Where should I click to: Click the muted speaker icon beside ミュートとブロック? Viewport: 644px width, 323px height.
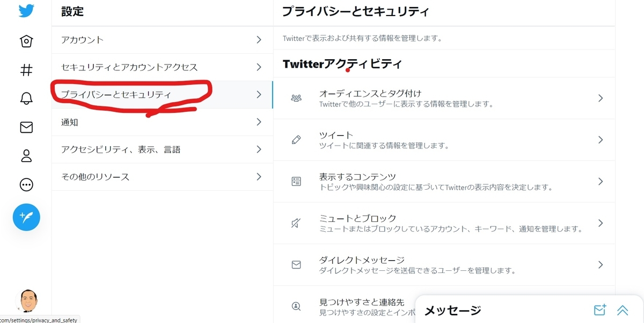pos(296,223)
